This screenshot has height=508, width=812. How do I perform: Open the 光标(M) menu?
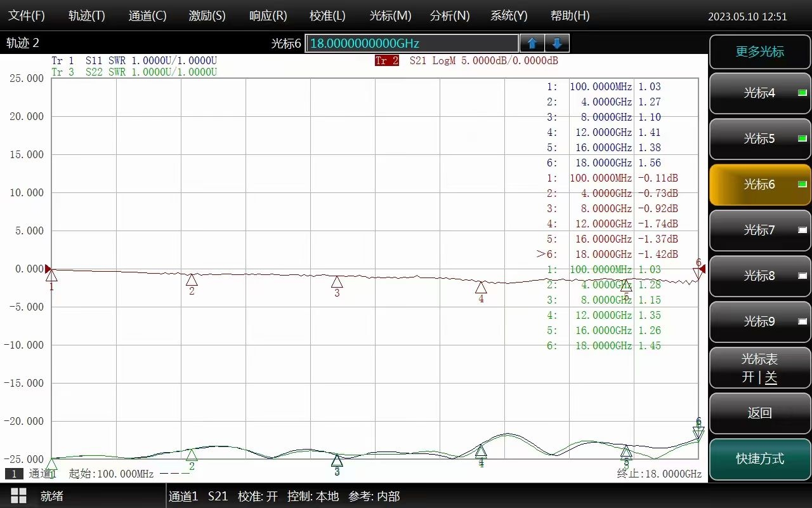[x=390, y=16]
